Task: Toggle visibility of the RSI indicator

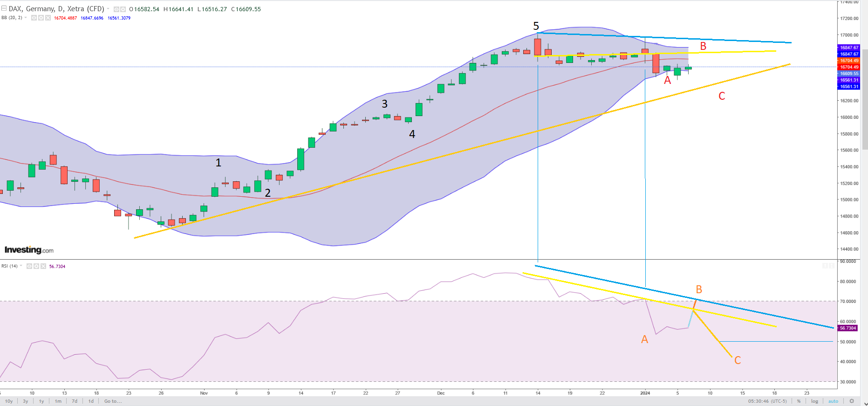Action: point(29,266)
